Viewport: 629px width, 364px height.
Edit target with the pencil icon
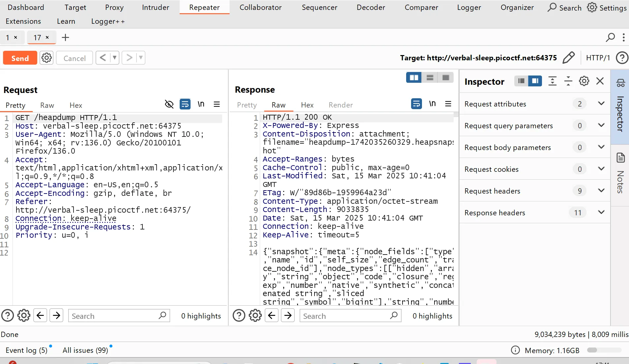[x=569, y=58]
